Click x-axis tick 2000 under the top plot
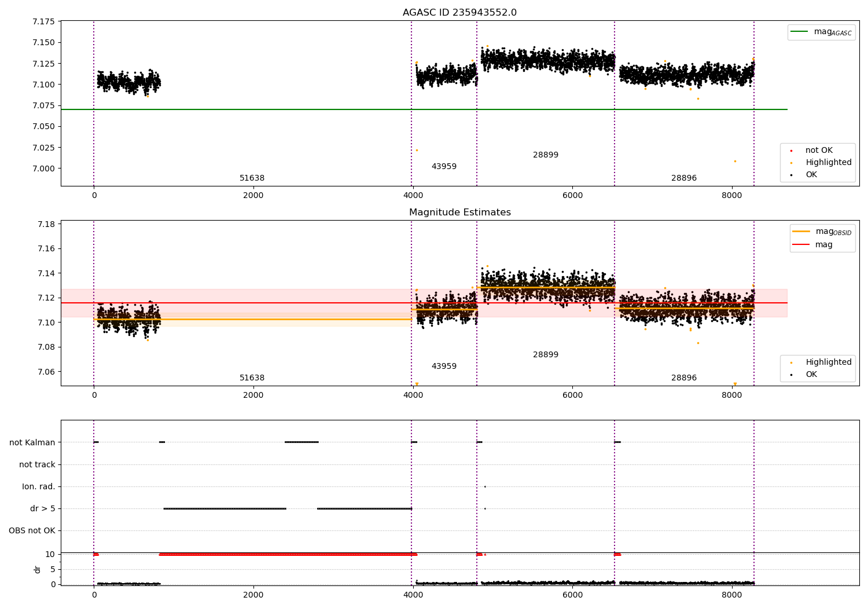 253,196
